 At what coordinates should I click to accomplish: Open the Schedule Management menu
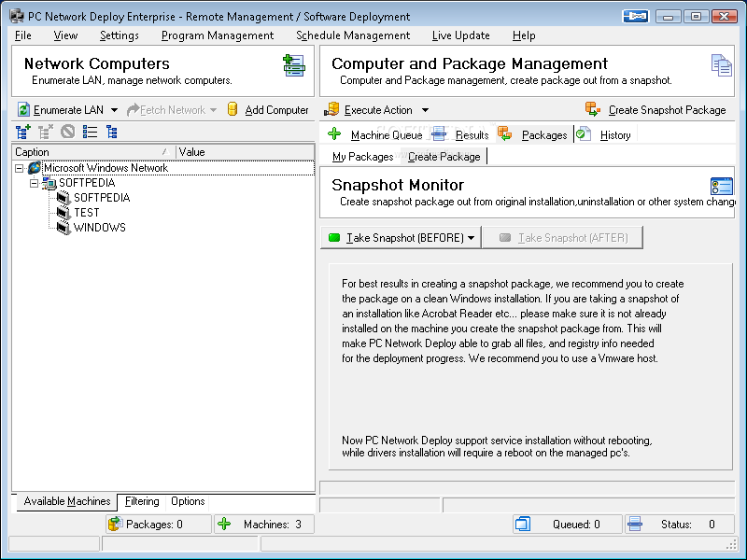tap(353, 35)
